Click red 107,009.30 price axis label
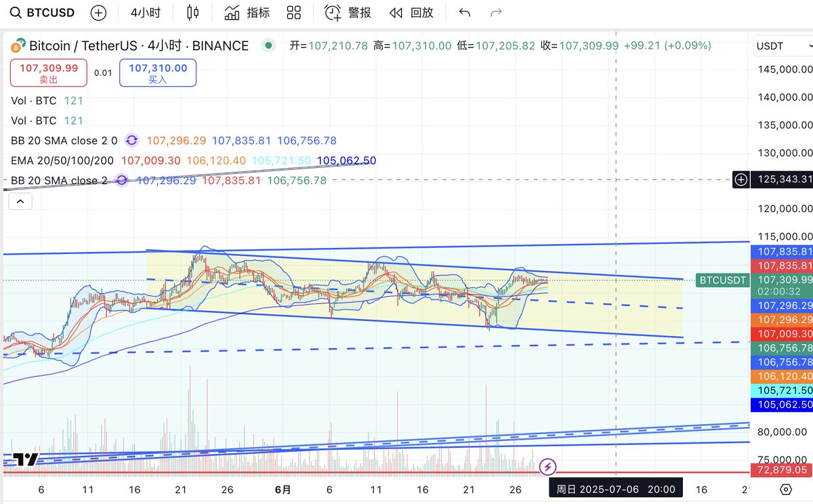The width and height of the screenshot is (813, 504). coord(782,333)
